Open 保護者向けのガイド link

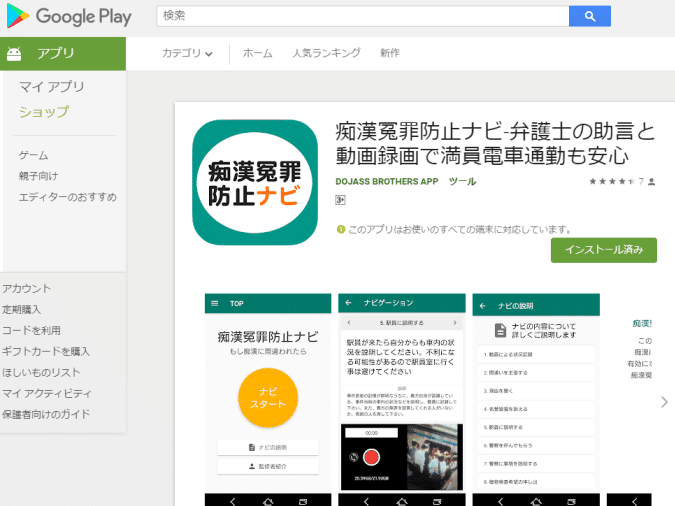46,414
